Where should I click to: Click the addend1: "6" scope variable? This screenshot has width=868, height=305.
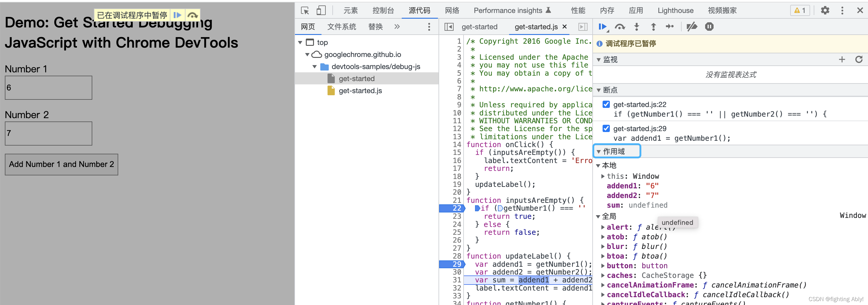(632, 186)
